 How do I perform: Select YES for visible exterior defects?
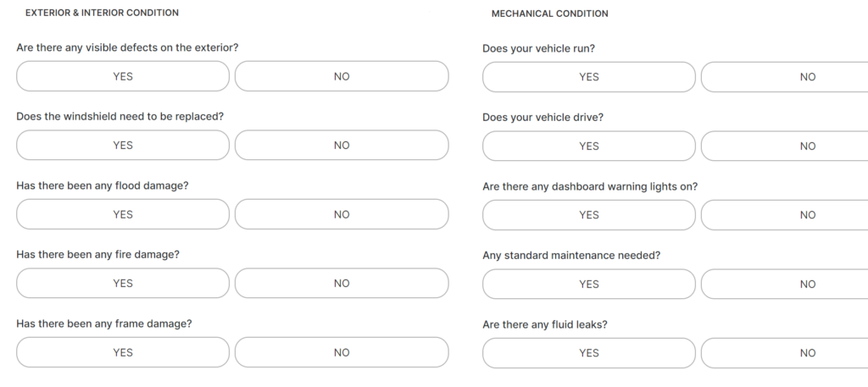tap(123, 76)
